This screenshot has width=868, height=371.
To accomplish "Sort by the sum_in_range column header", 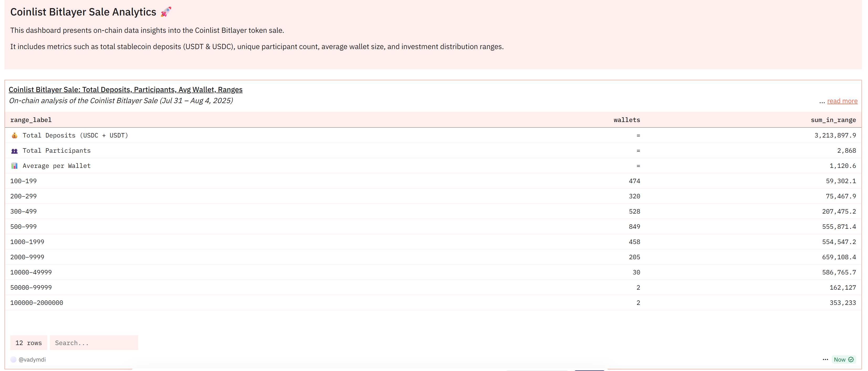I will pyautogui.click(x=833, y=120).
